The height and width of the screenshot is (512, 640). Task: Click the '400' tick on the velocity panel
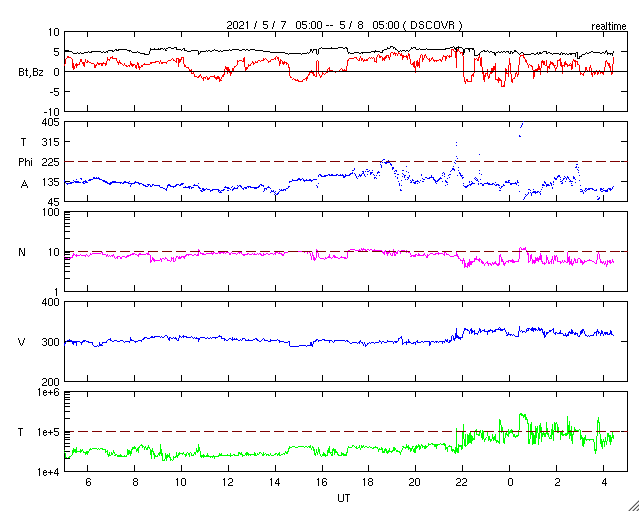click(51, 302)
